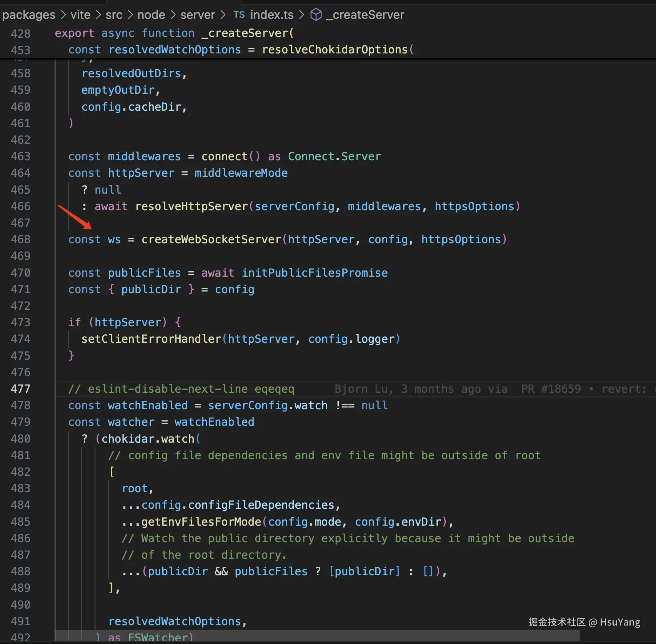This screenshot has width=656, height=644.
Task: Click the "ws" variable on line 468
Action: click(114, 239)
